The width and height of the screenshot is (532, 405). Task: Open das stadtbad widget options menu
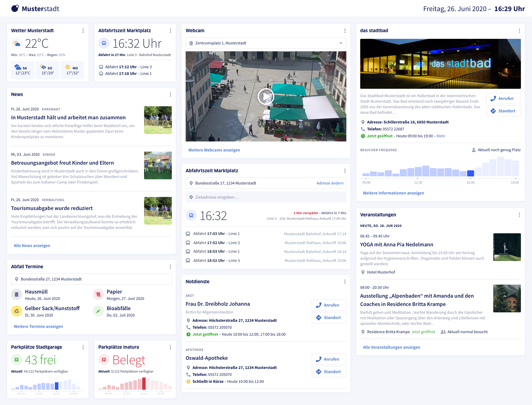pyautogui.click(x=519, y=31)
